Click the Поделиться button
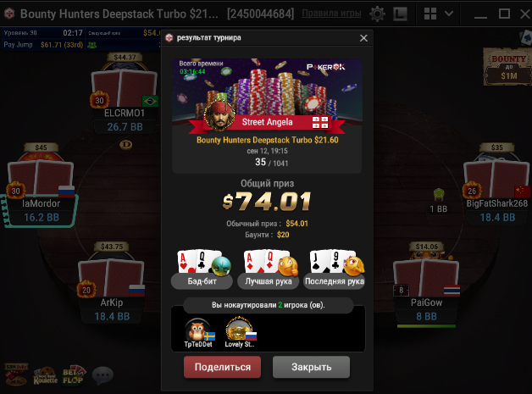The height and width of the screenshot is (394, 532). (222, 367)
